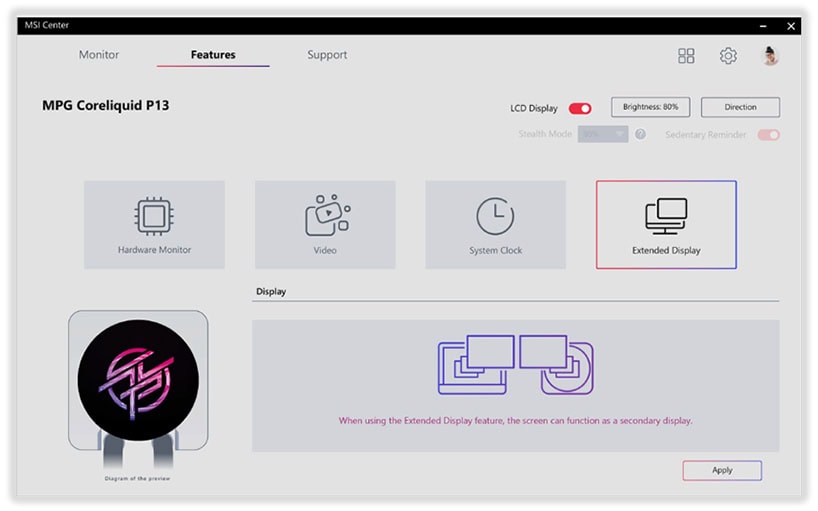Viewport: 818px width, 511px height.
Task: Choose the System Clock tile
Action: tap(495, 224)
